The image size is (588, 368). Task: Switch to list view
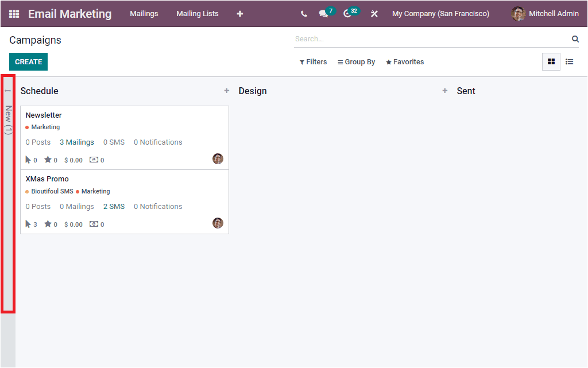pyautogui.click(x=569, y=61)
